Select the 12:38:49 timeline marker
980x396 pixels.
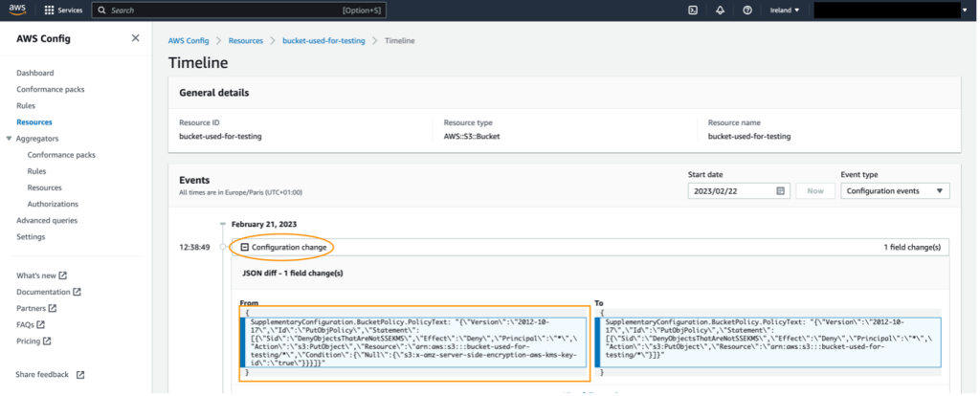(222, 248)
